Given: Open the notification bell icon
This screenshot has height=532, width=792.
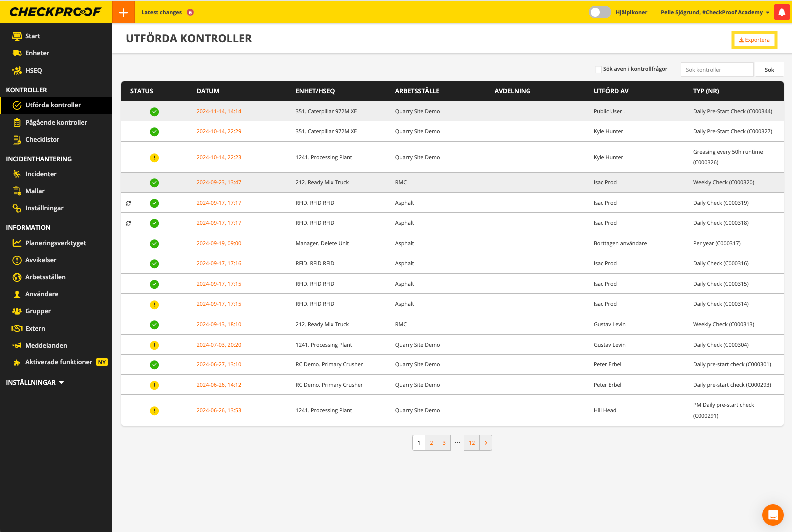Looking at the screenshot, I should coord(781,12).
